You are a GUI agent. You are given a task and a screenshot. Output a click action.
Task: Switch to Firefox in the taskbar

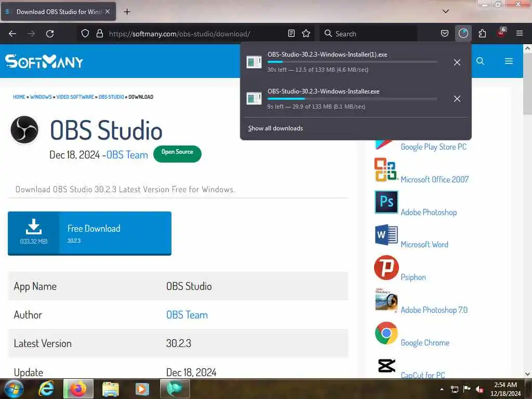[x=78, y=389]
